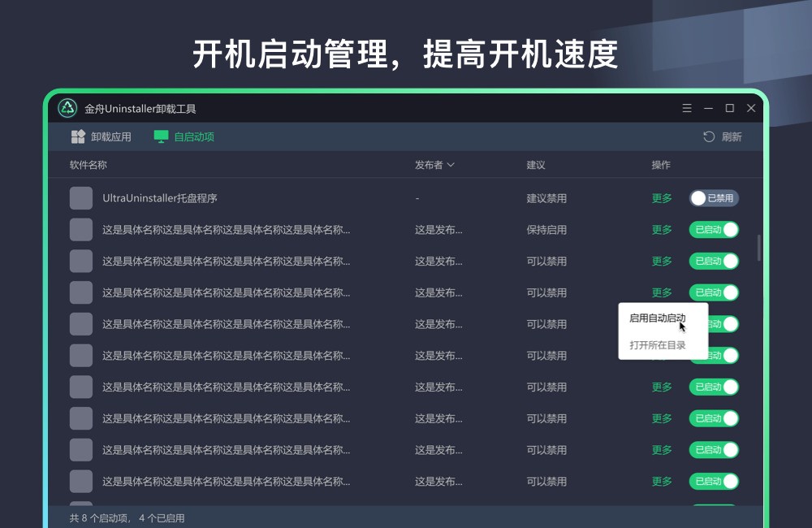Click the program icon on the bottom startup row
Screen dimensions: 812x528
click(x=81, y=481)
